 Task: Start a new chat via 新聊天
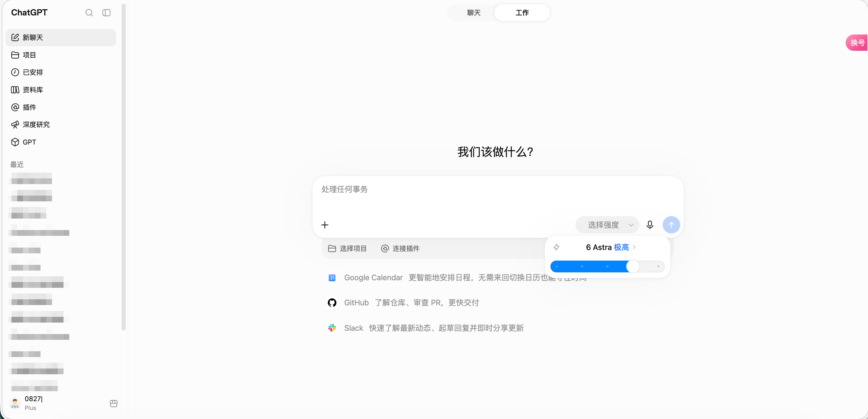(x=61, y=37)
